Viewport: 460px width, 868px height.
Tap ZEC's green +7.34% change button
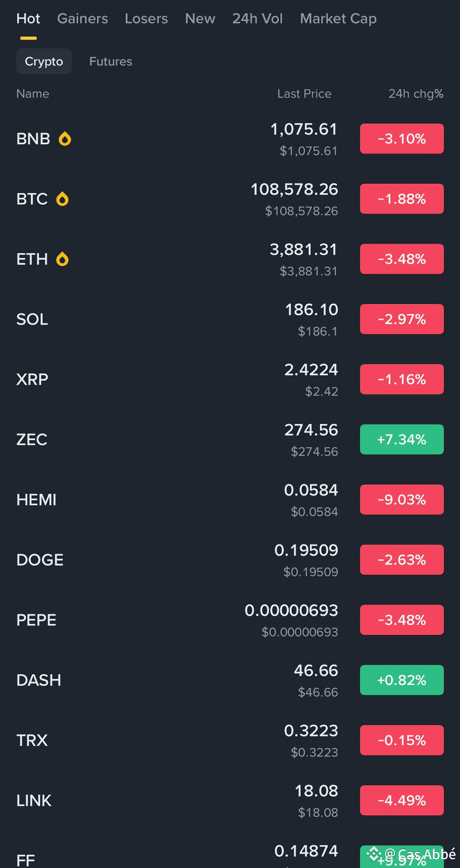pyautogui.click(x=402, y=440)
